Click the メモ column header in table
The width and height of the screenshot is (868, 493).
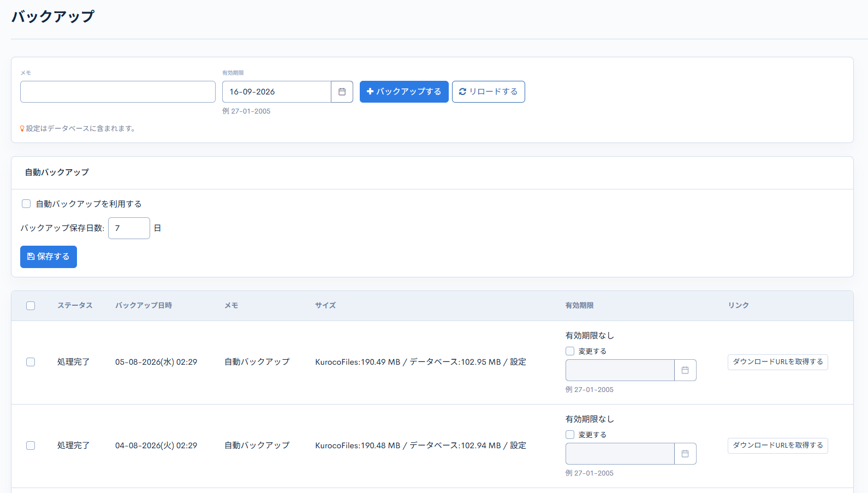pyautogui.click(x=231, y=306)
